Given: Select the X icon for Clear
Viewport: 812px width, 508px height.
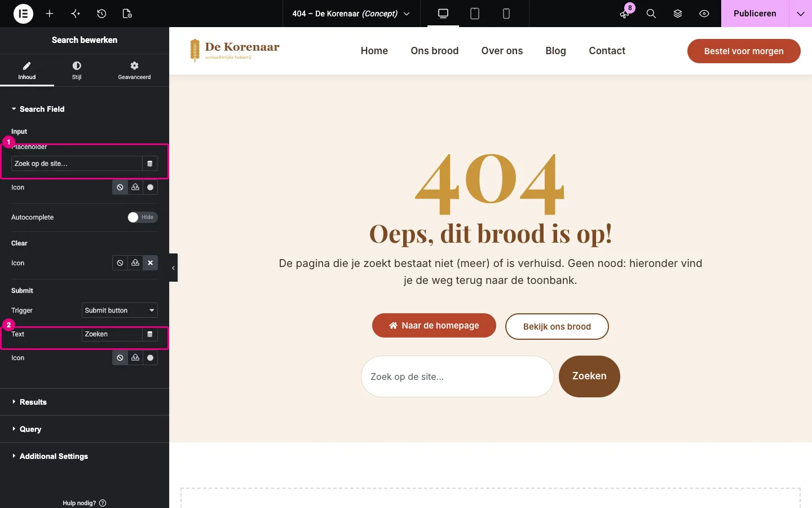Looking at the screenshot, I should pyautogui.click(x=151, y=263).
